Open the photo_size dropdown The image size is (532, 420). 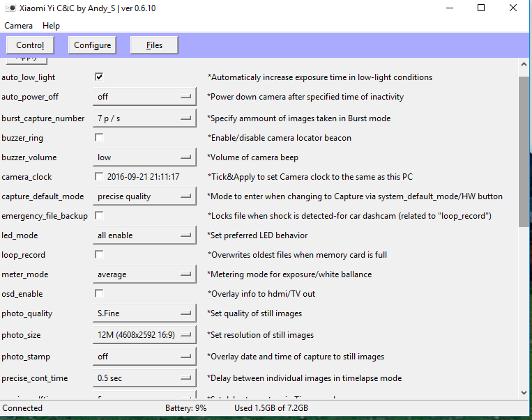coord(144,335)
